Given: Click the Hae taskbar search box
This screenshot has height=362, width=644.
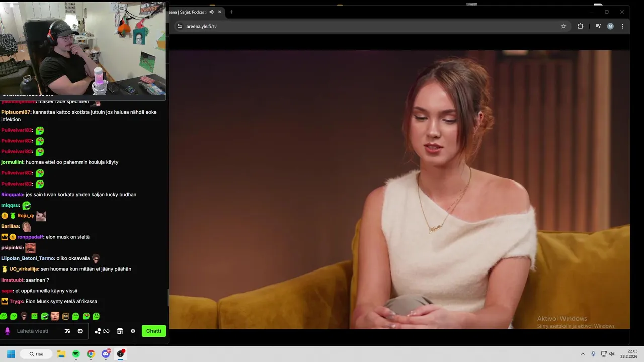Looking at the screenshot, I should tap(36, 354).
